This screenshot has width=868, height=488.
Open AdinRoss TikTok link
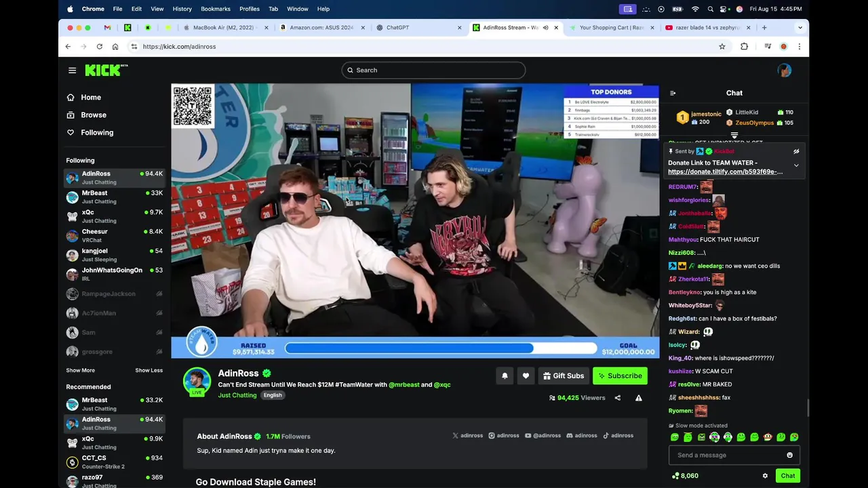(618, 436)
